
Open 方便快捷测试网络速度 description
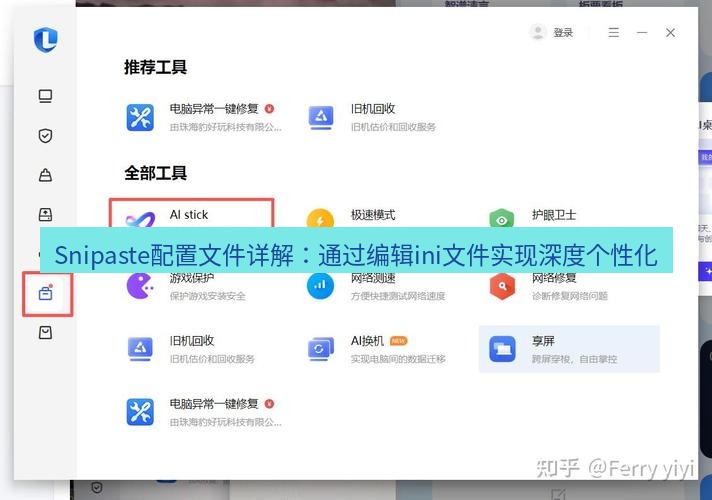[398, 296]
